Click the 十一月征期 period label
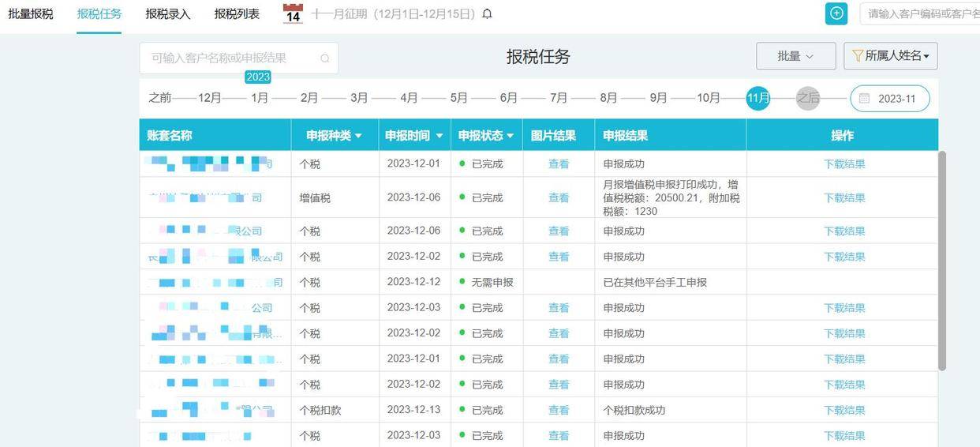Image resolution: width=980 pixels, height=447 pixels. pos(394,13)
